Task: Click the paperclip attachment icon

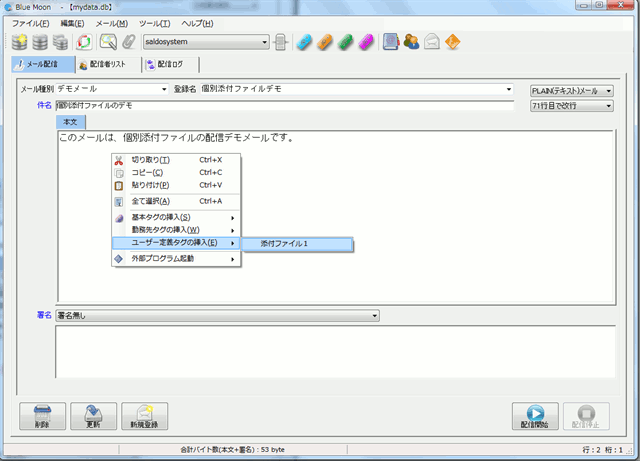Action: tap(128, 42)
